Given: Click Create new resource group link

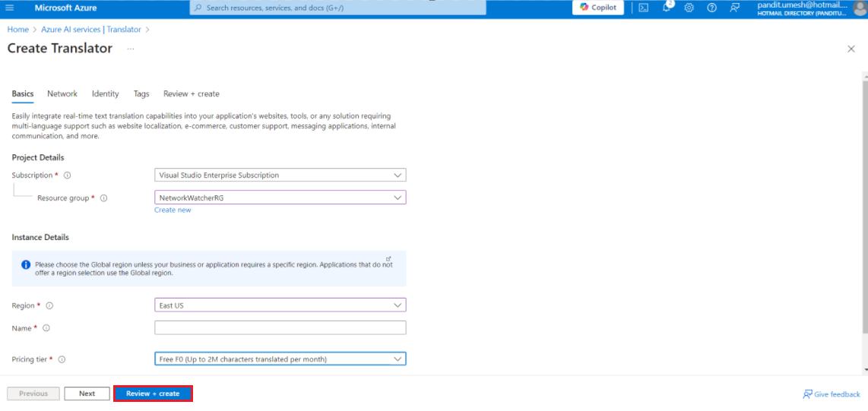Looking at the screenshot, I should click(x=173, y=210).
